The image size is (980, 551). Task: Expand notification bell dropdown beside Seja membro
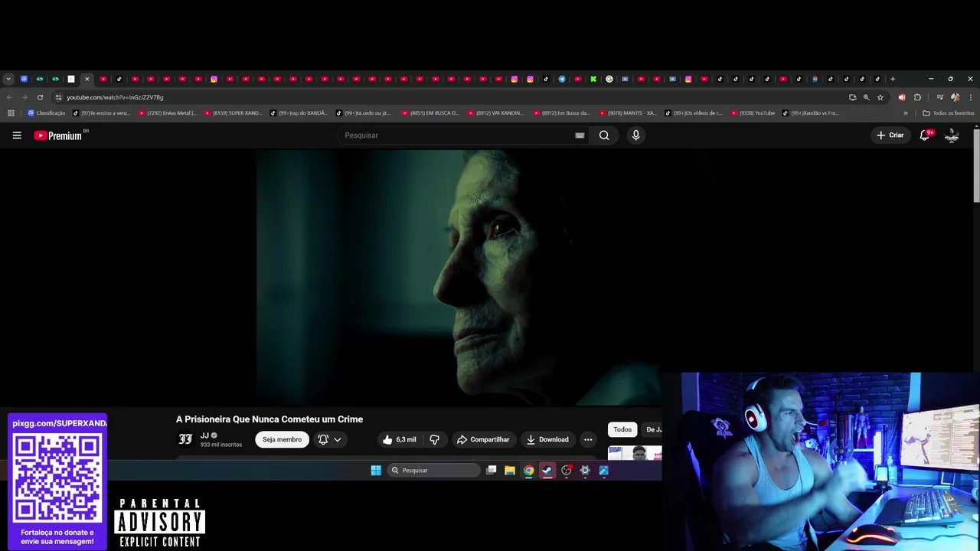[x=329, y=439]
